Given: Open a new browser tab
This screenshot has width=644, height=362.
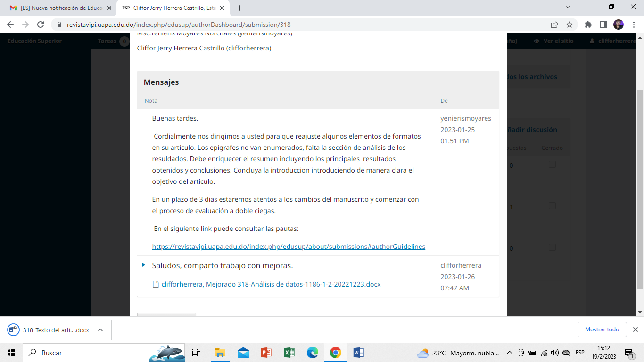Looking at the screenshot, I should click(x=239, y=8).
